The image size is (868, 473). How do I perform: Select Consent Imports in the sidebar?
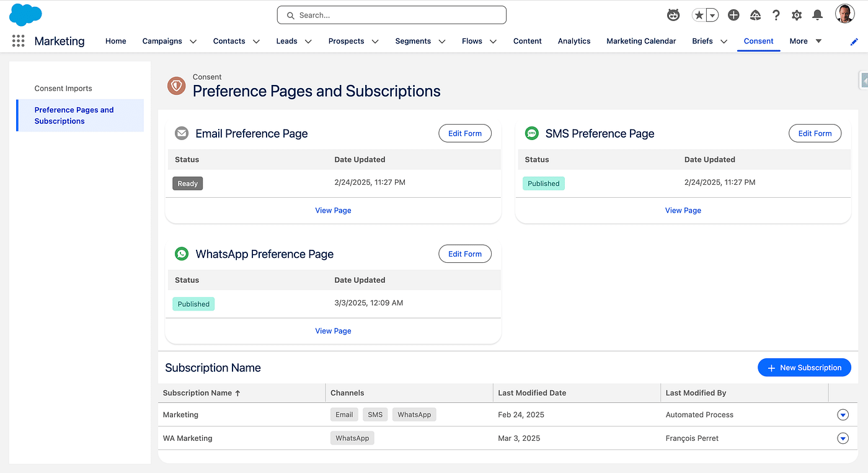pos(63,88)
